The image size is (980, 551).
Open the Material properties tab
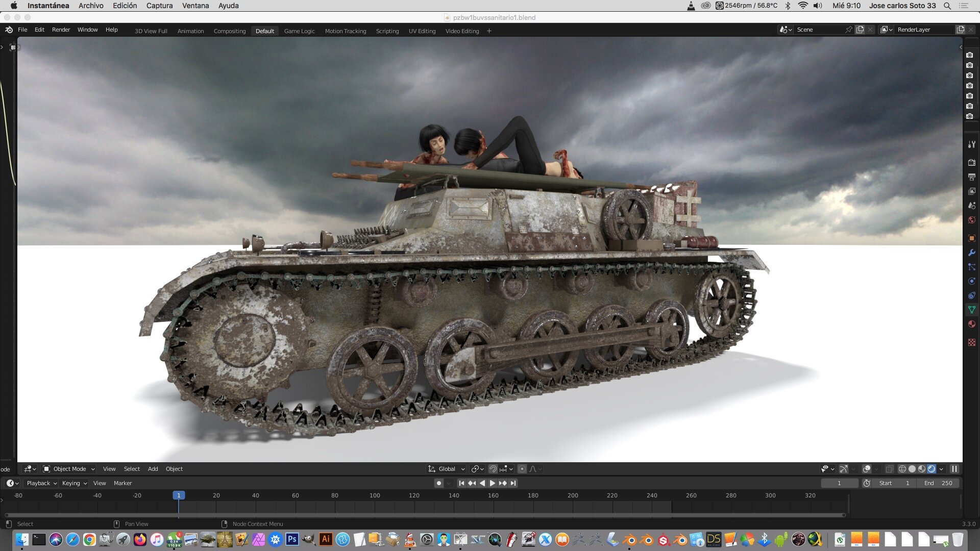click(x=971, y=324)
